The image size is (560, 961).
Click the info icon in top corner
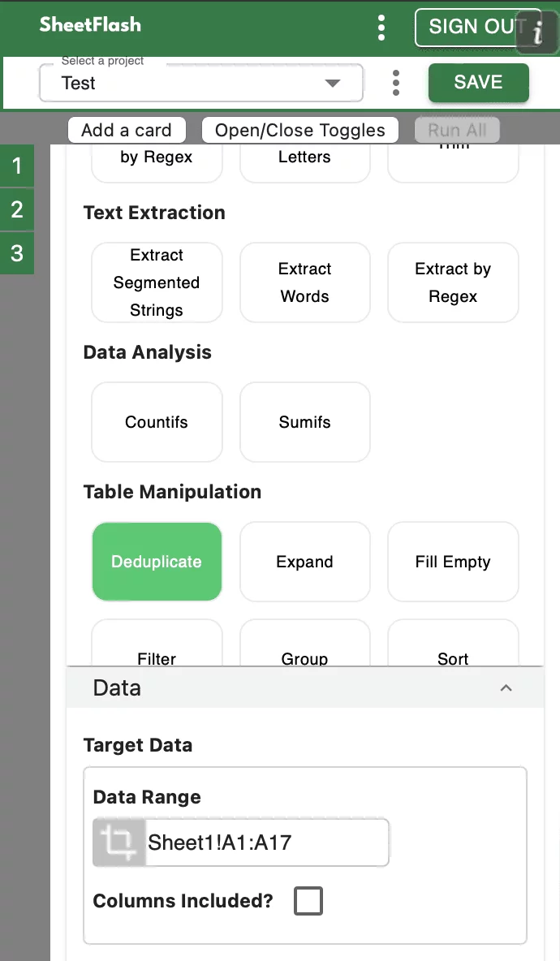click(537, 32)
